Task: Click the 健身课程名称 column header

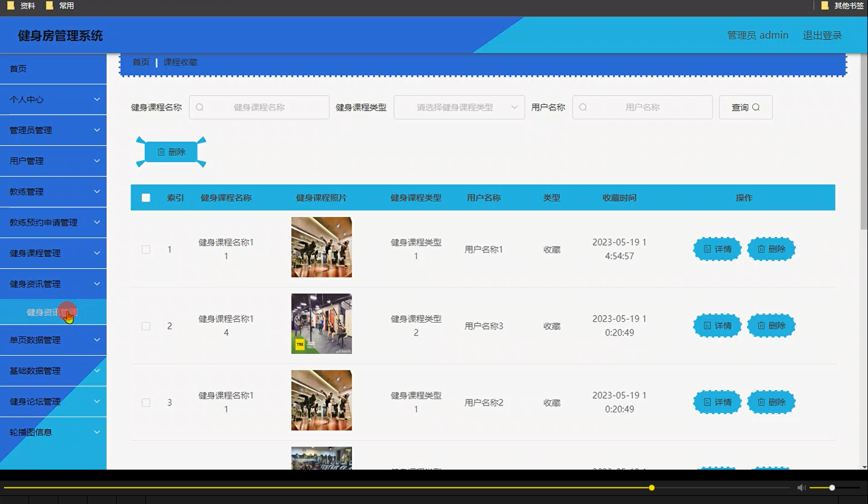Action: [x=226, y=198]
